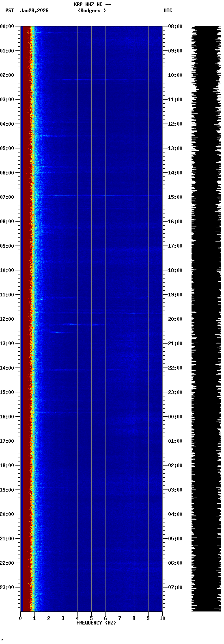Click the PST timezone header
This screenshot has height=644, width=224.
(9, 11)
